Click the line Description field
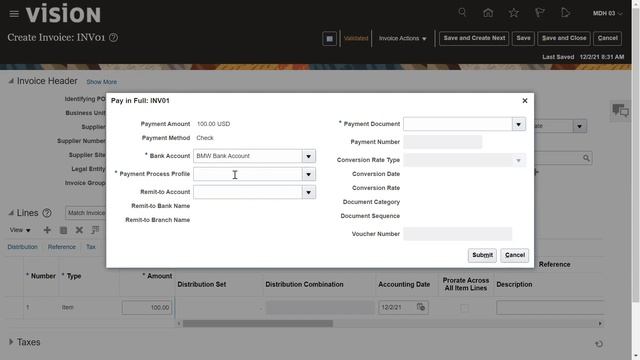 click(x=549, y=307)
